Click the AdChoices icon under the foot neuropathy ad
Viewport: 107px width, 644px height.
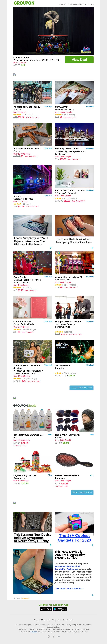[x=51, y=248]
